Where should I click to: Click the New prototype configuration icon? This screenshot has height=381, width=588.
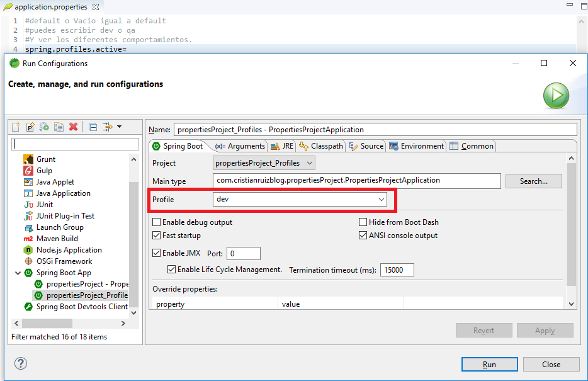click(30, 127)
